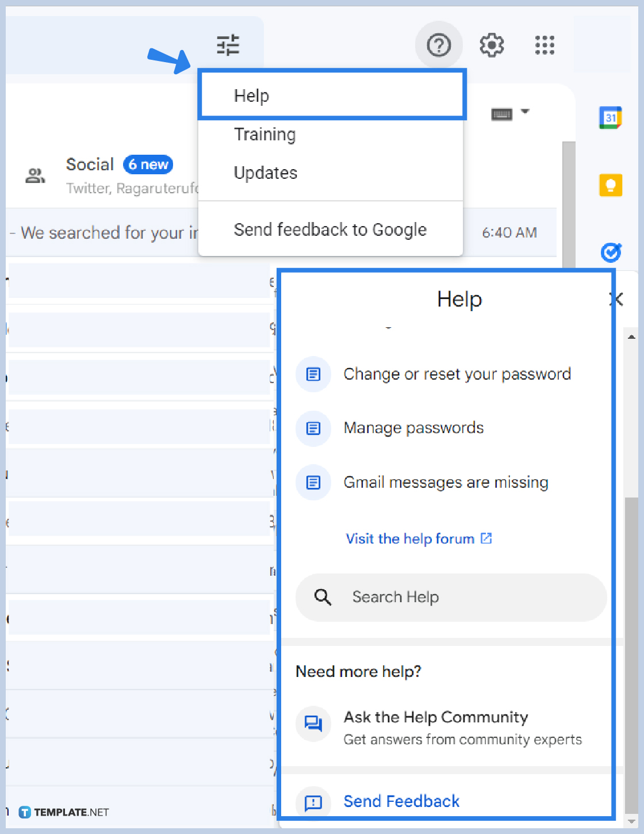Open Google Tasks in the side panel

611,253
